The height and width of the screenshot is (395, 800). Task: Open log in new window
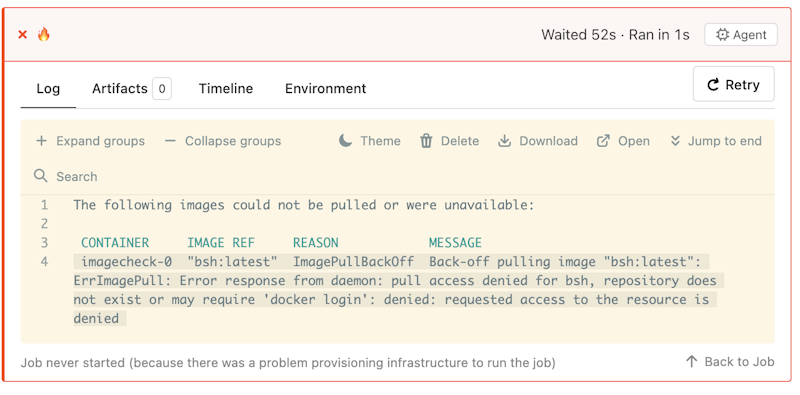click(623, 141)
